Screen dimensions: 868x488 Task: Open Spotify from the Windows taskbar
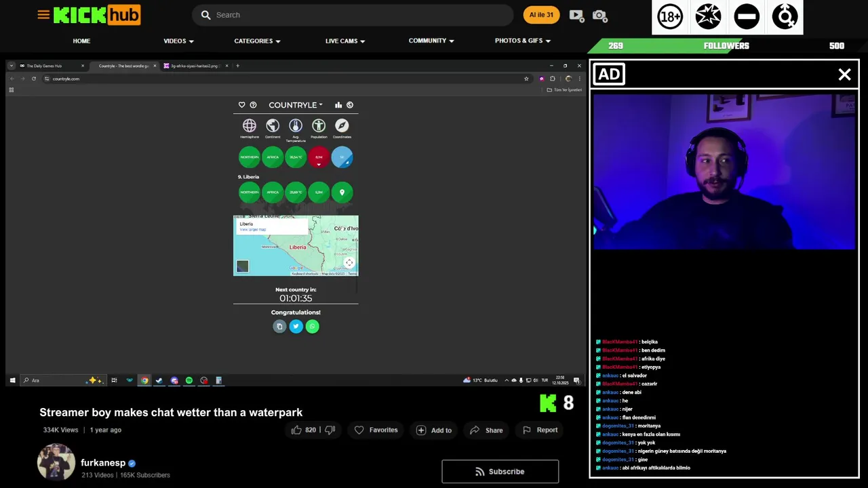pos(189,380)
